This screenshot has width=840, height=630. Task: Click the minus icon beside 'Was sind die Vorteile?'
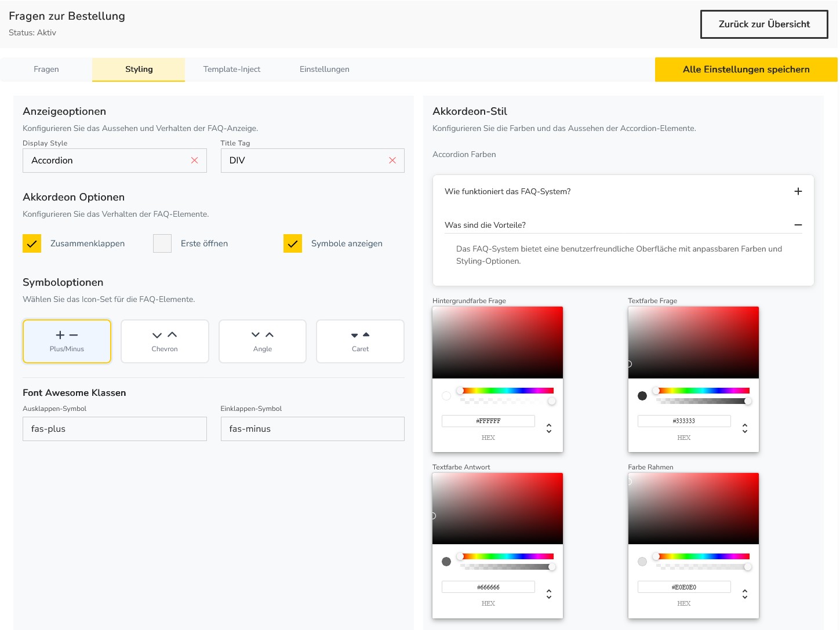coord(798,225)
